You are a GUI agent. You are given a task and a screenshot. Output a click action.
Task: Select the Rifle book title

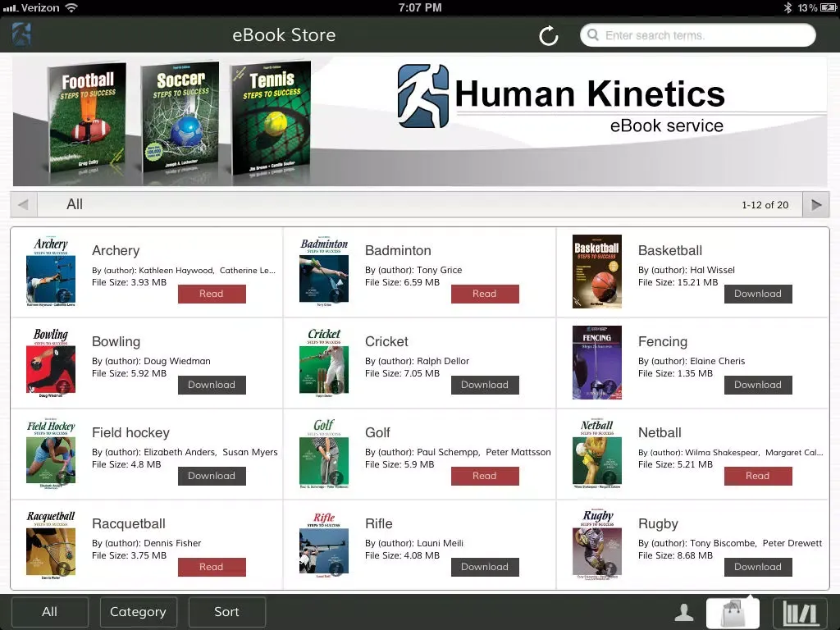tap(379, 523)
